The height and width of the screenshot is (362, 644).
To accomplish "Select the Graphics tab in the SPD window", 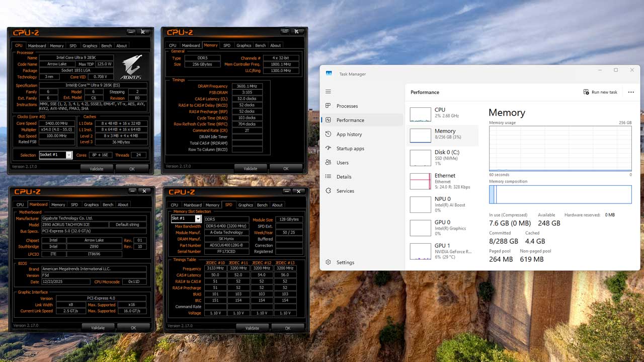I will point(245,205).
